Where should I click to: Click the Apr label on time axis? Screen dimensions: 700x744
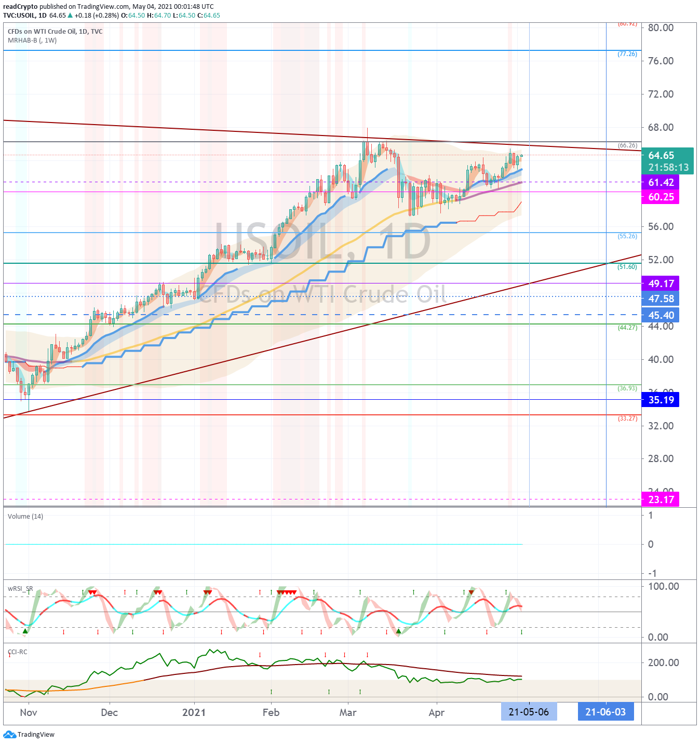[437, 712]
